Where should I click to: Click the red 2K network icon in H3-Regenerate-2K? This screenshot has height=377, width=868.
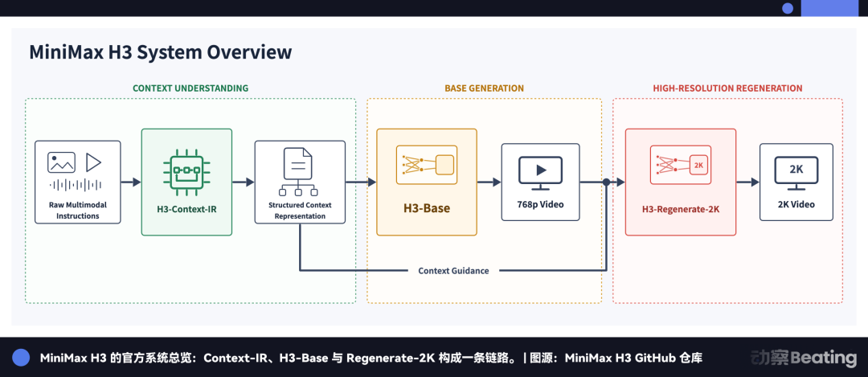[x=681, y=165]
